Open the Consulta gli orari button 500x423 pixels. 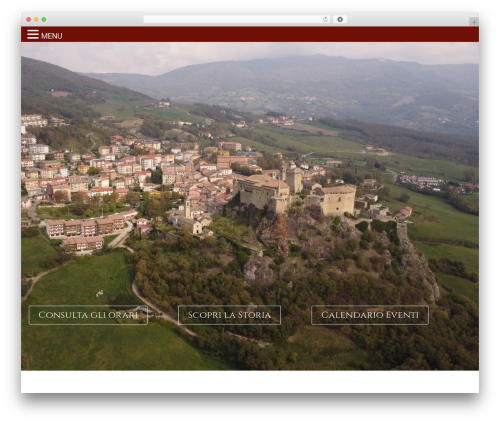click(88, 315)
